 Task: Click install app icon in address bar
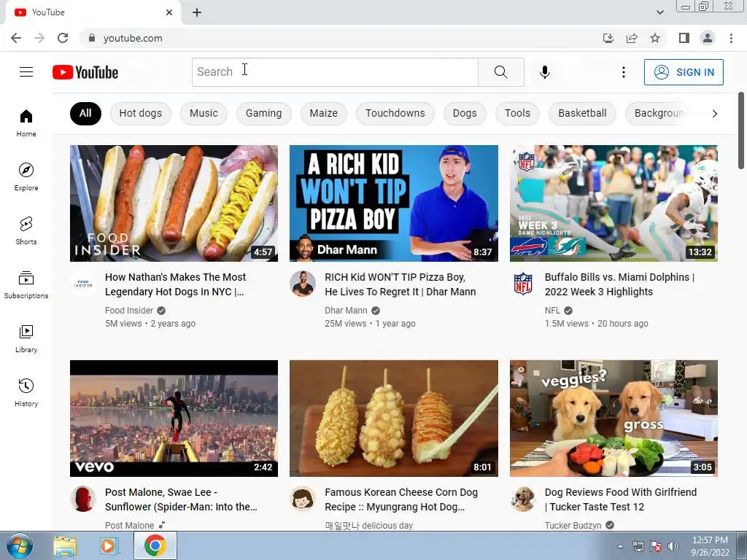coord(608,38)
